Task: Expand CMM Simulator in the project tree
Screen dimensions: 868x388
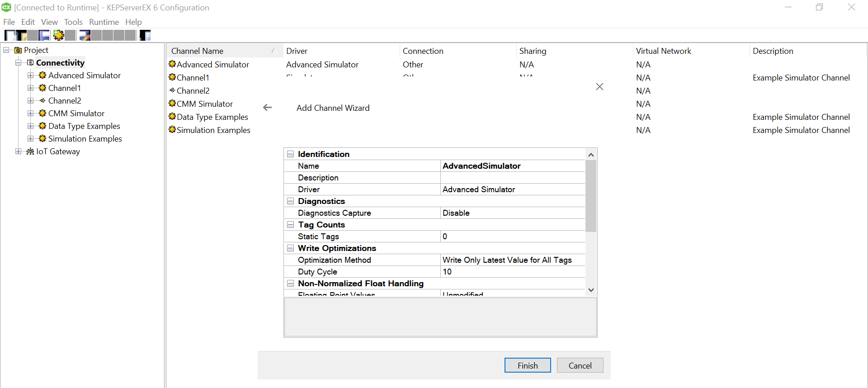Action: pos(31,114)
